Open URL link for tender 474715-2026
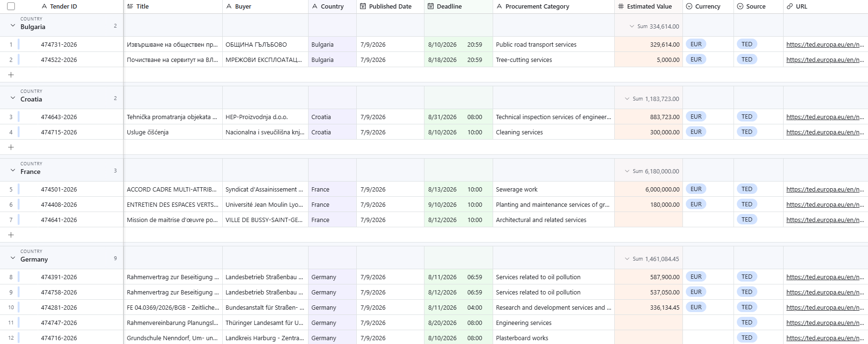This screenshot has height=344, width=868. pos(825,132)
